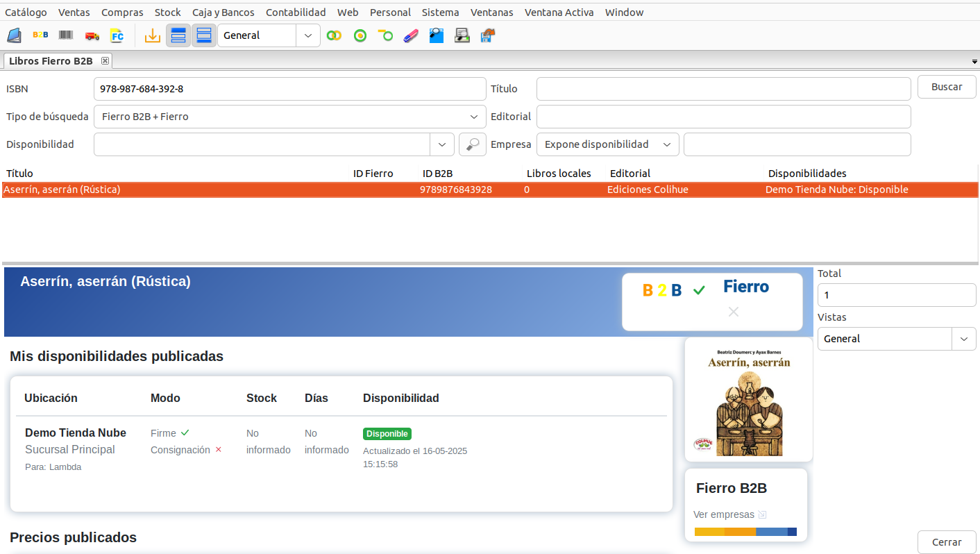
Task: Click the Libros locales column header
Action: pyautogui.click(x=559, y=174)
